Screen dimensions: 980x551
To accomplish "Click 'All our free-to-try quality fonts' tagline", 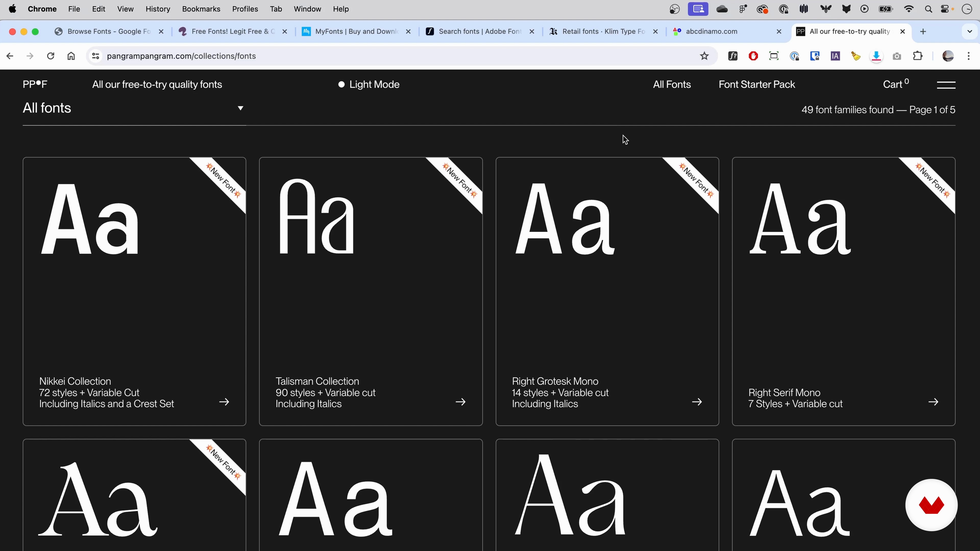I will coord(157,84).
